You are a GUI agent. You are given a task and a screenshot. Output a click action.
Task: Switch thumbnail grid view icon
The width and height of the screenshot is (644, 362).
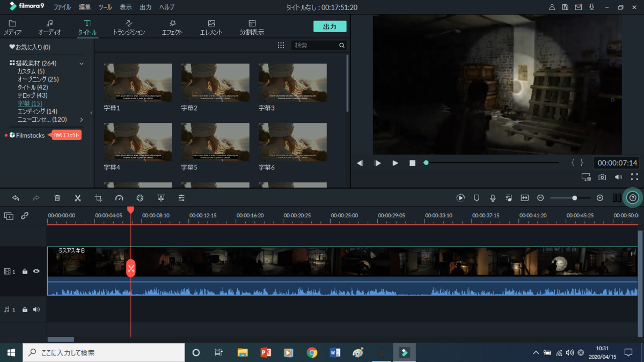281,46
